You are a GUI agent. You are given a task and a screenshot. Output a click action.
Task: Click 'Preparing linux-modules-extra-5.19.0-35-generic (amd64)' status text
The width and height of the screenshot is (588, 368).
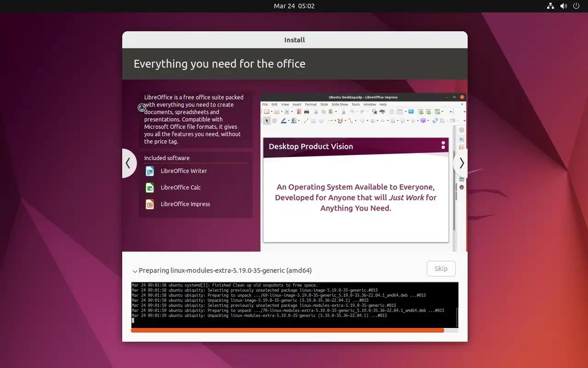click(225, 270)
